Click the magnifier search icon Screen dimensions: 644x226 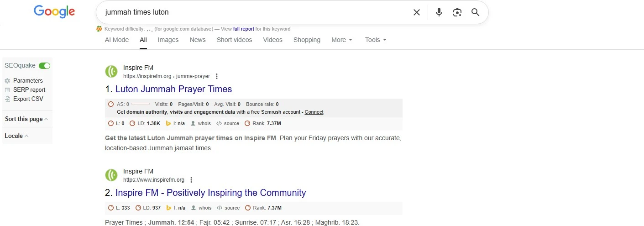476,12
